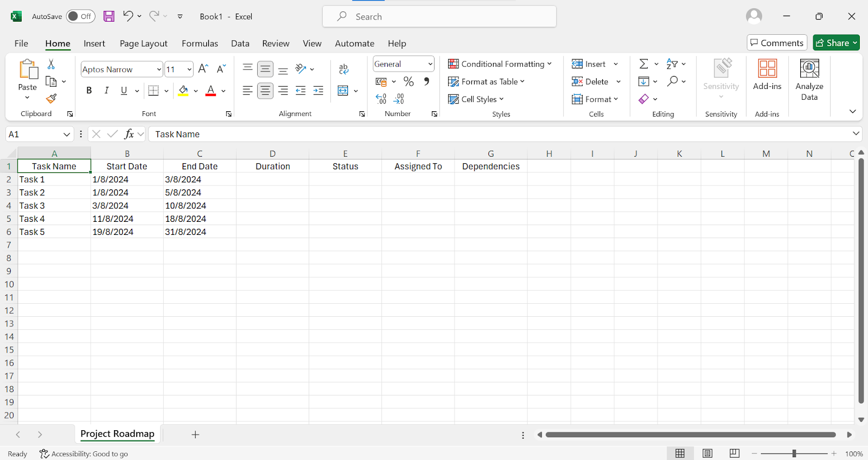The width and height of the screenshot is (868, 460).
Task: Click Increase Decimal icon
Action: [381, 99]
